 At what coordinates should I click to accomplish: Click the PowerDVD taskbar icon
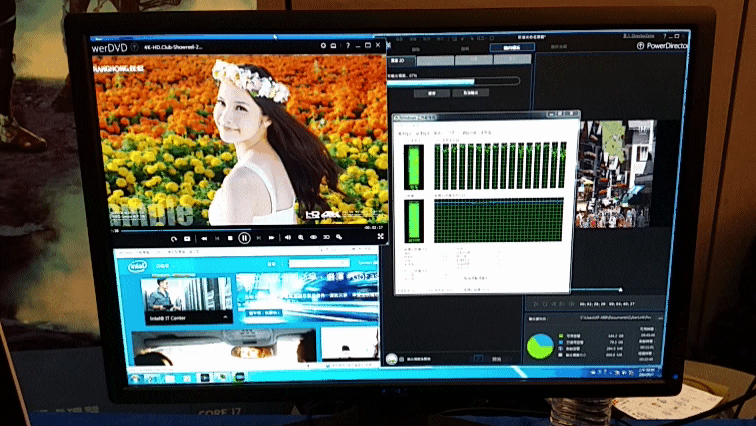(x=204, y=378)
